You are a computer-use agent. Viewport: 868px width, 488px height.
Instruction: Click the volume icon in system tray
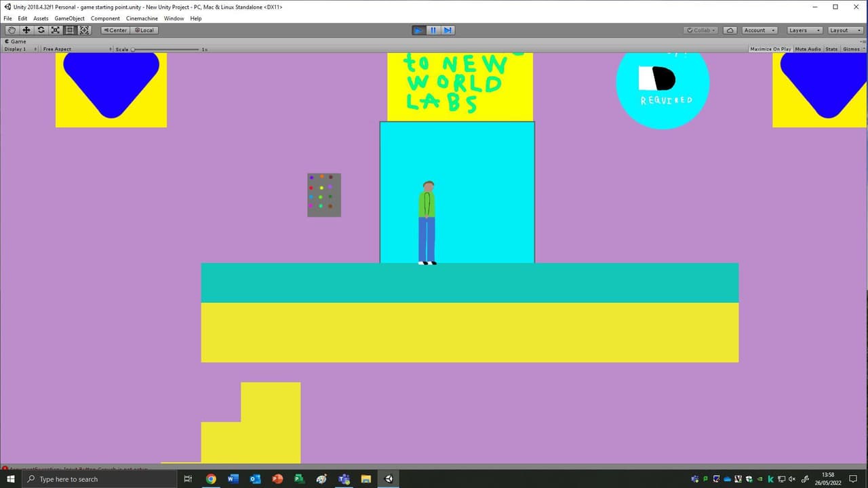[x=791, y=479]
